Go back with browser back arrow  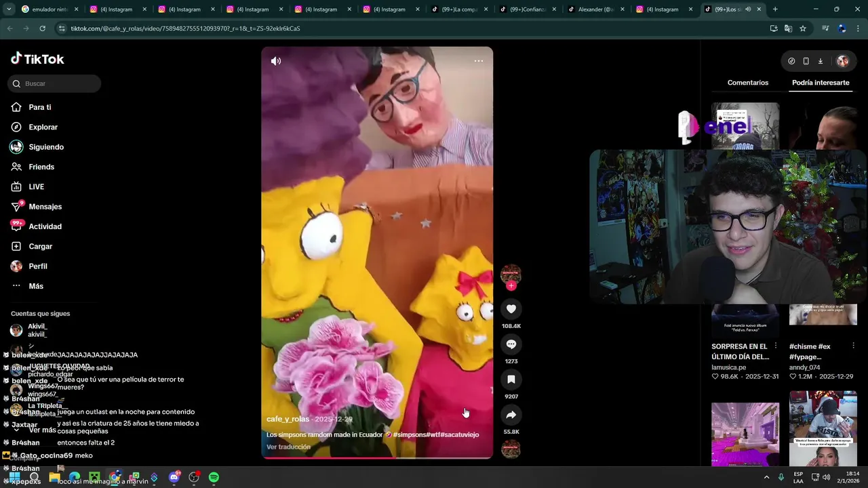[10, 28]
